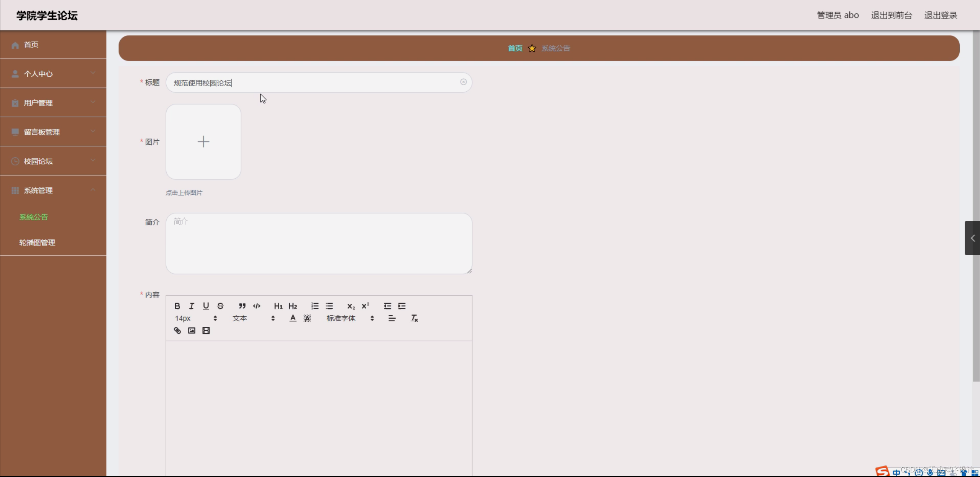Open the text color picker
The width and height of the screenshot is (980, 477).
point(293,318)
